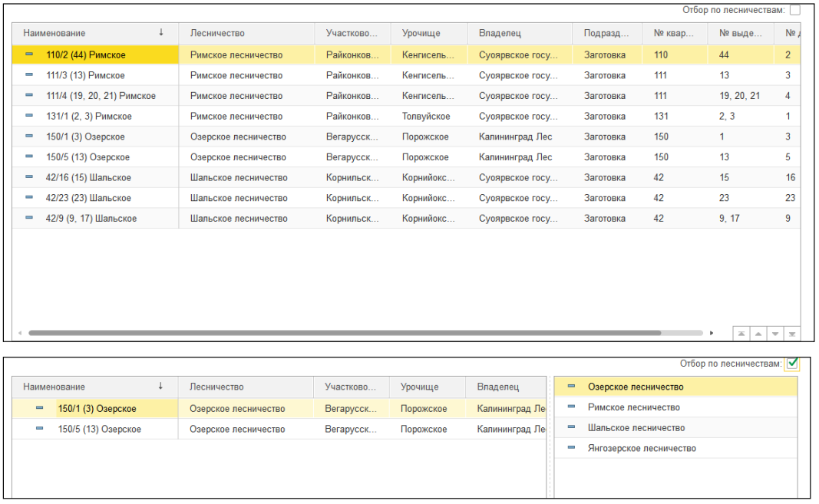
Task: Click the jump-to-last-row navigation icon
Action: pyautogui.click(x=792, y=334)
